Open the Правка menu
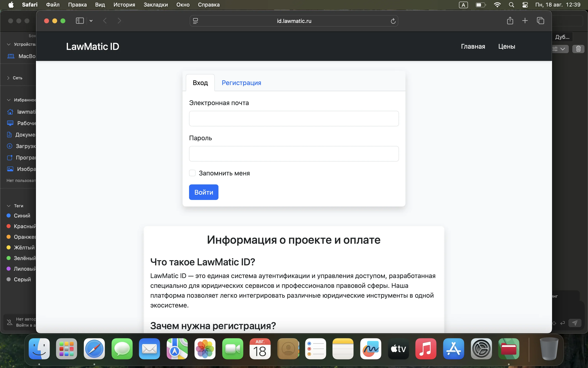 (x=77, y=5)
